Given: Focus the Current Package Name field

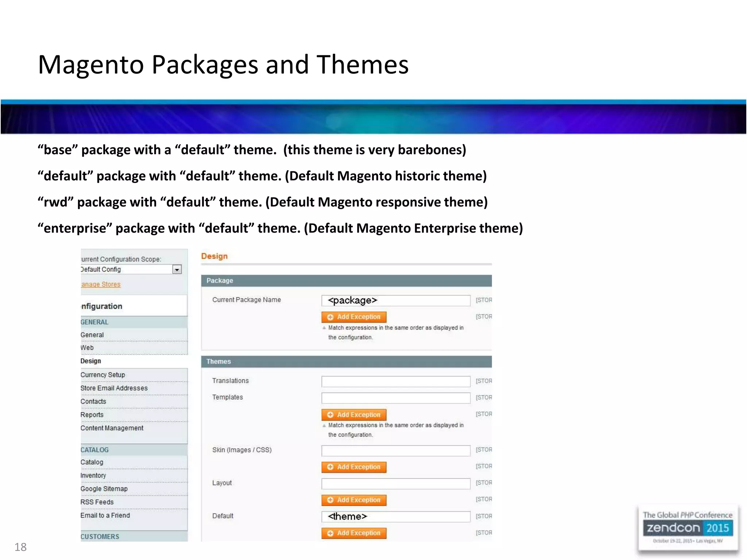Looking at the screenshot, I should click(x=396, y=300).
